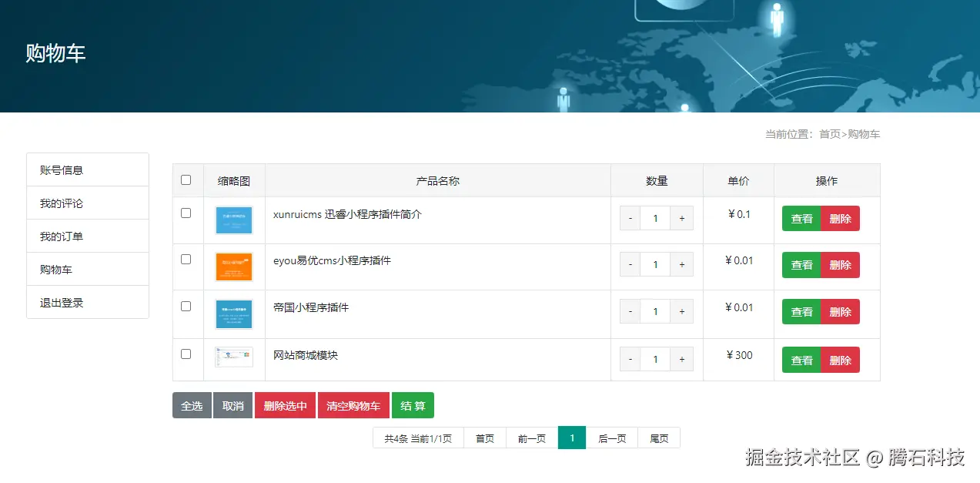Open orange thumbnail of eyou易优cms plugin
This screenshot has width=980, height=483.
pyautogui.click(x=234, y=267)
